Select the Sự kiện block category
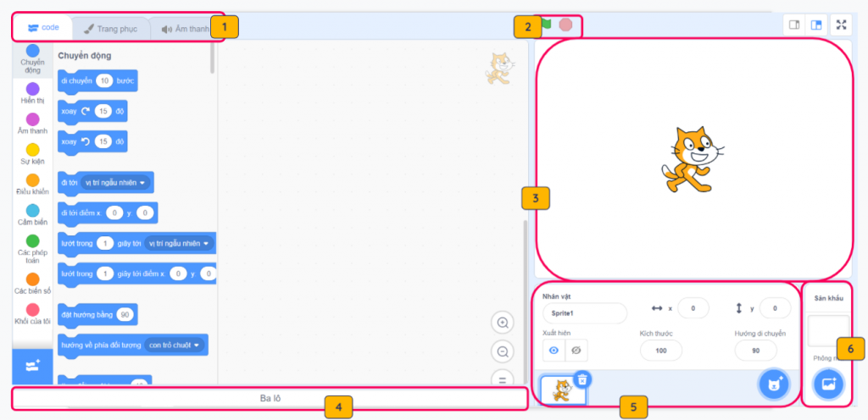Viewport: 868px width, 420px height. pyautogui.click(x=33, y=155)
